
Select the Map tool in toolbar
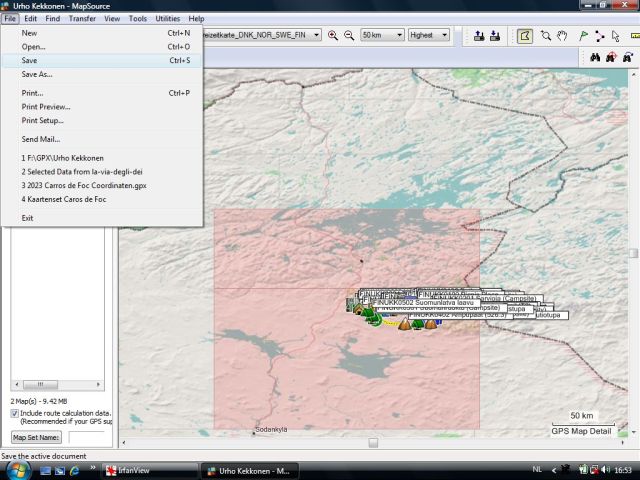(x=526, y=35)
